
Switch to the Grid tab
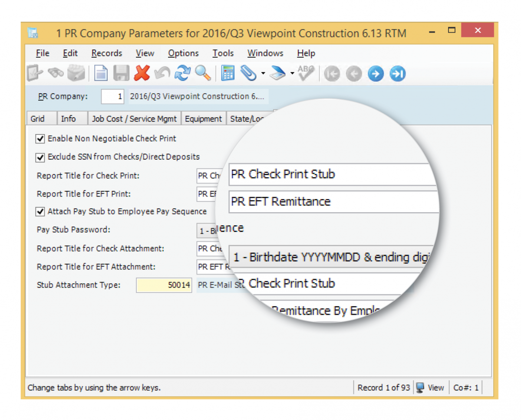[x=42, y=118]
